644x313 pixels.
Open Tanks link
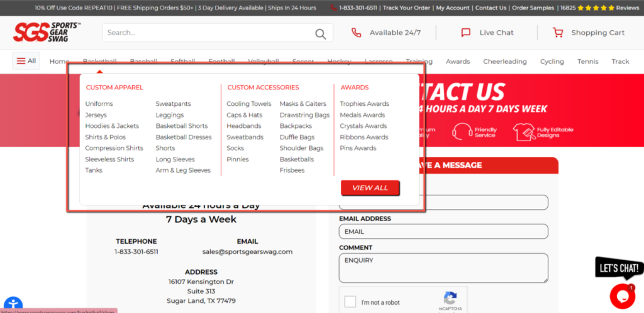pyautogui.click(x=94, y=170)
